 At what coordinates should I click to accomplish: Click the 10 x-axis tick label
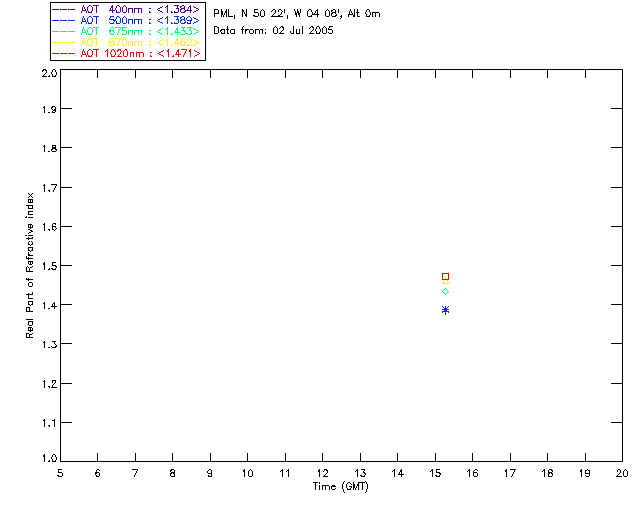pos(247,473)
